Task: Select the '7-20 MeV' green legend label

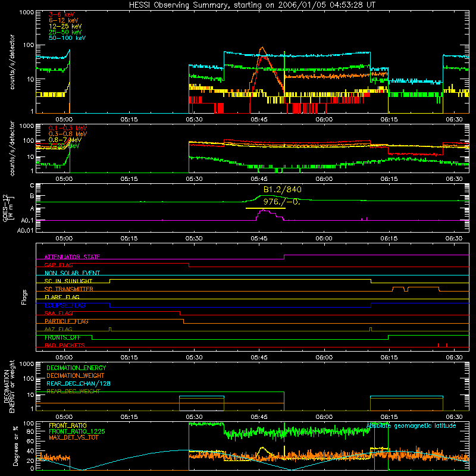Action: 64,146
